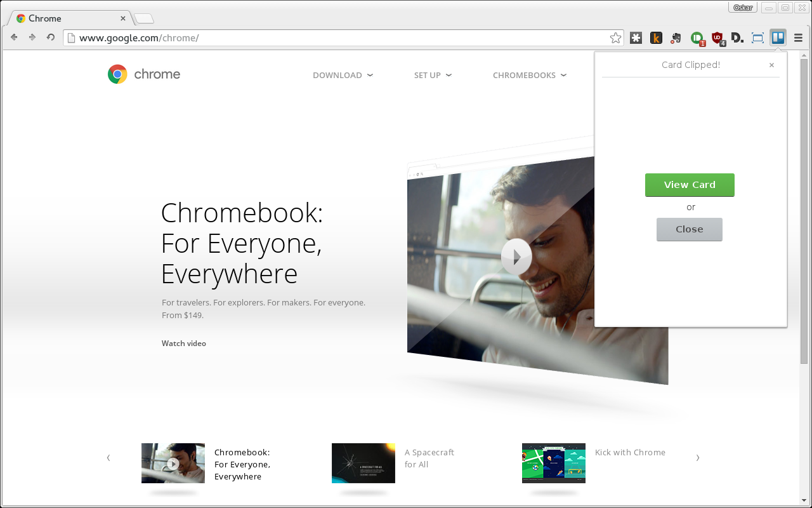Close the Chrome browser tab
This screenshot has width=812, height=508.
pos(123,18)
